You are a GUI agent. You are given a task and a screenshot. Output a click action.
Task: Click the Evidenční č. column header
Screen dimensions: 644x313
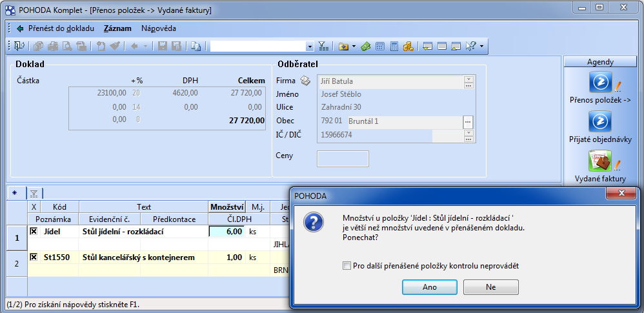point(110,219)
